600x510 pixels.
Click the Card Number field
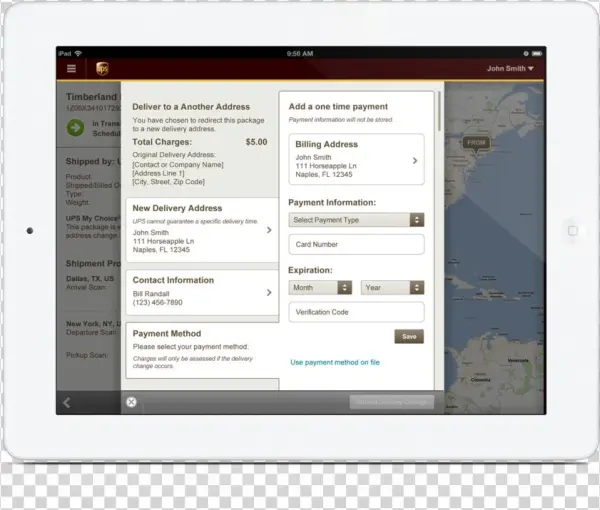[356, 245]
